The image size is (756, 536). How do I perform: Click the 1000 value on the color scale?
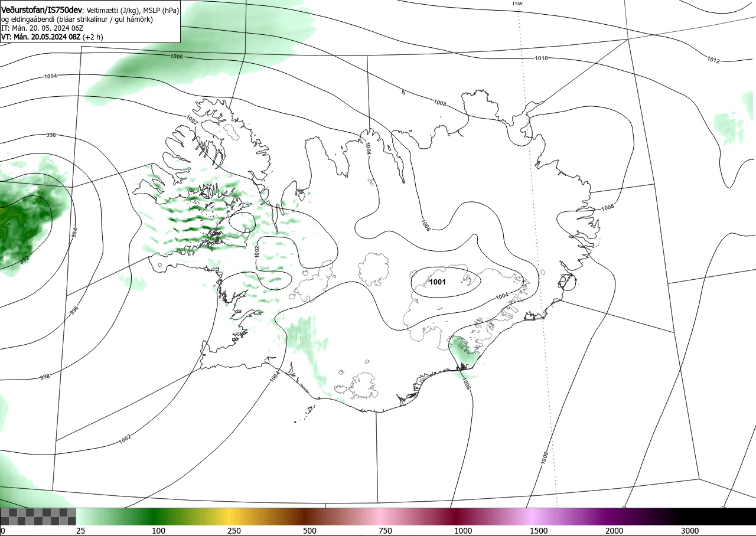click(x=462, y=531)
